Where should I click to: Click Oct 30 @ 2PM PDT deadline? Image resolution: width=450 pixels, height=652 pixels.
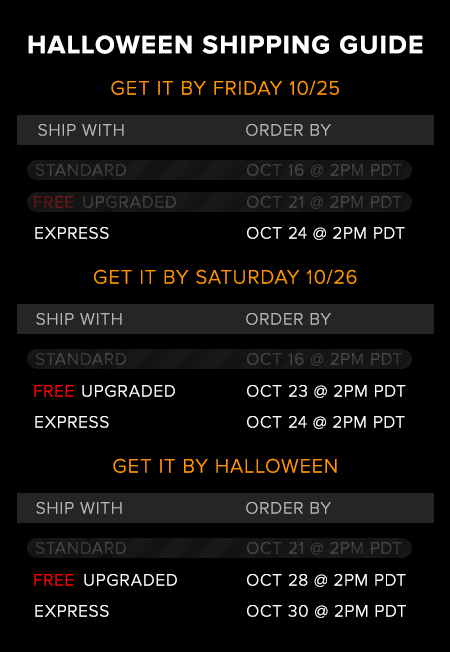(326, 611)
